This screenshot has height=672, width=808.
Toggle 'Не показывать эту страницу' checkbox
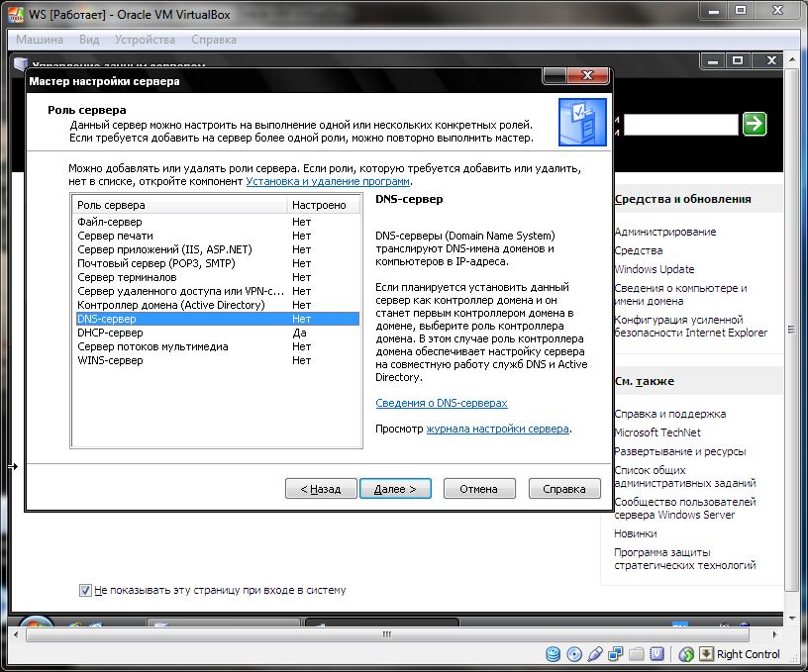pos(85,590)
